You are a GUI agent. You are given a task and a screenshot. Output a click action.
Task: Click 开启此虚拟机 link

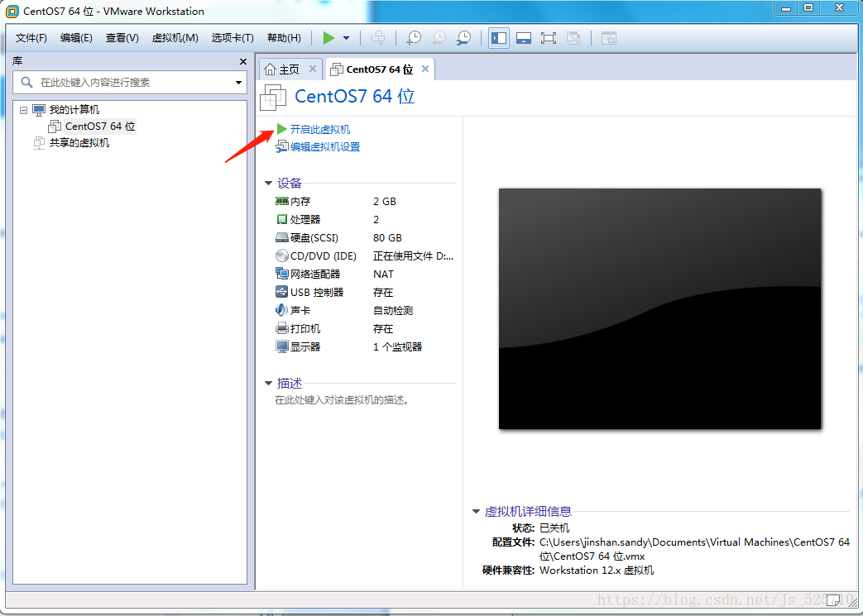click(319, 130)
